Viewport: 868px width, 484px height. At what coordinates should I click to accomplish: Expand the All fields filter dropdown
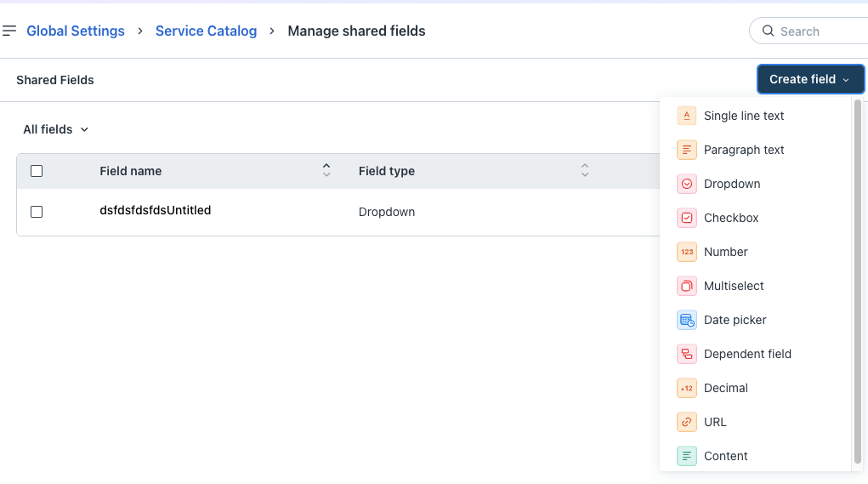55,129
